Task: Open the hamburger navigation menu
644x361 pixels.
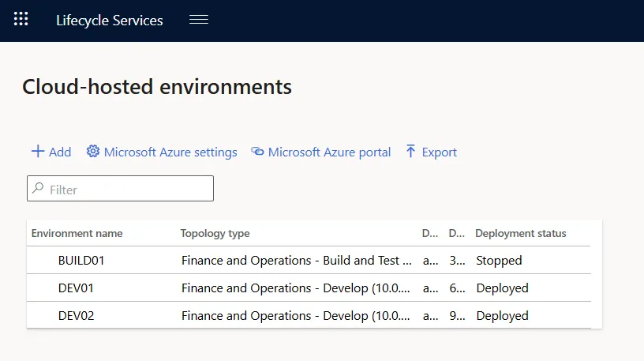Action: (199, 19)
